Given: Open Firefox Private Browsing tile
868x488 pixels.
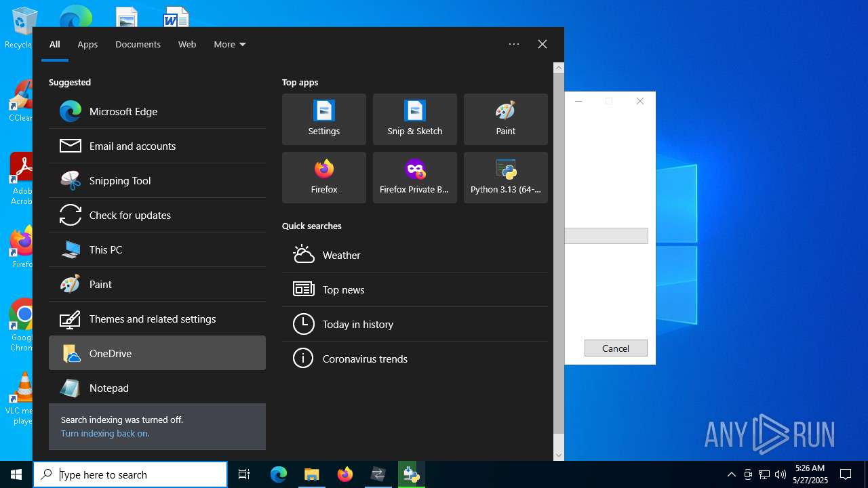Looking at the screenshot, I should click(x=415, y=178).
